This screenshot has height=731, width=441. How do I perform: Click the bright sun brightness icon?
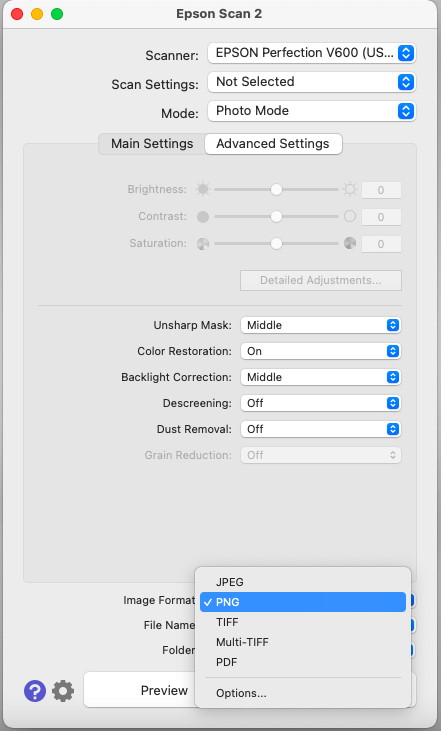pyautogui.click(x=350, y=189)
